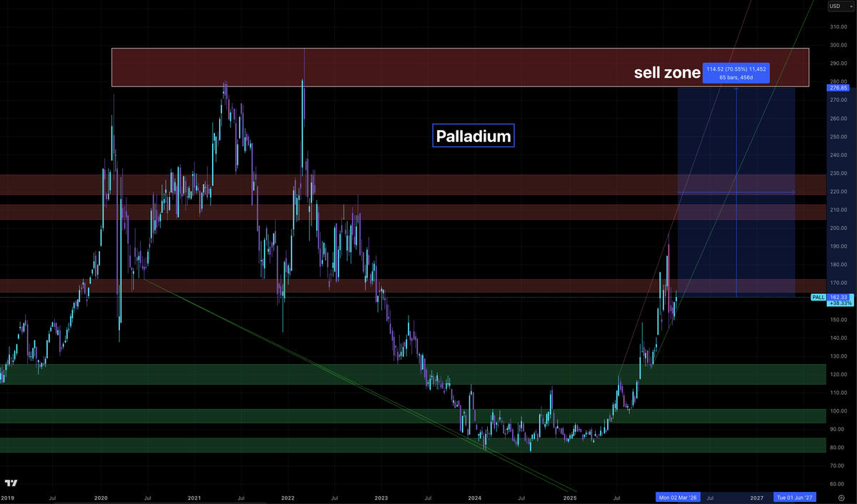Click 260.00 on the price axis

(x=838, y=119)
